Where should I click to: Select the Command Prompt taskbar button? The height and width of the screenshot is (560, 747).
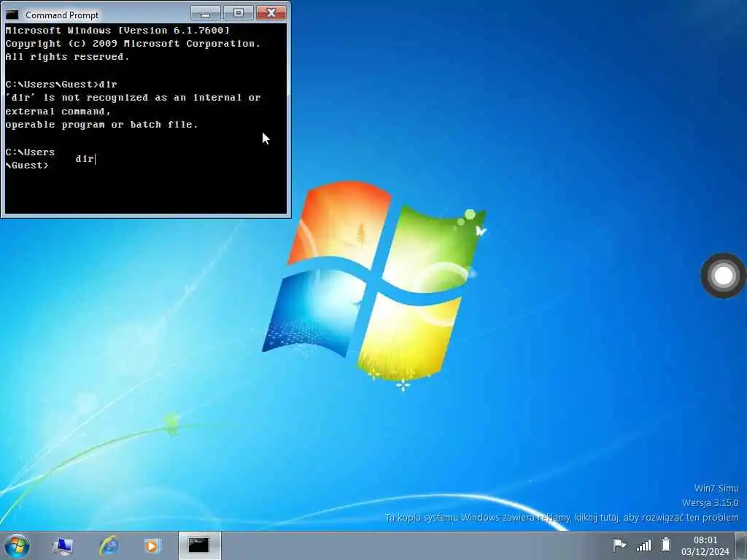199,545
